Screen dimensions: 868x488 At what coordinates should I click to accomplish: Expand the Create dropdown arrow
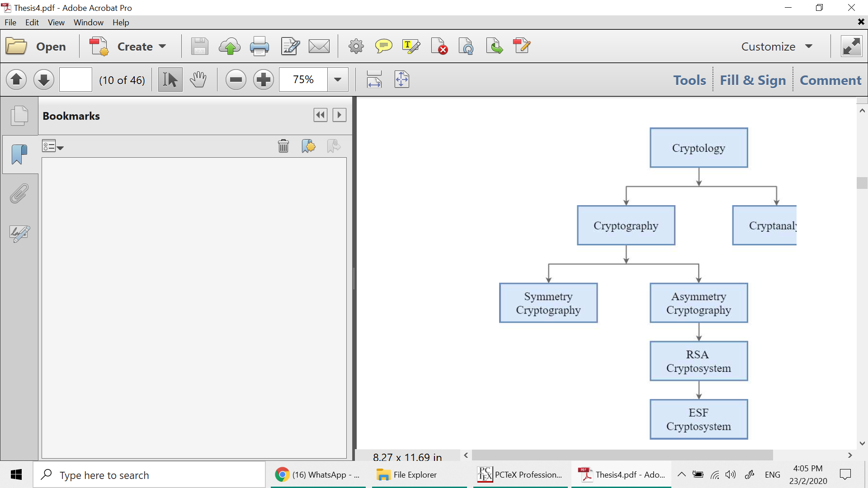[162, 46]
